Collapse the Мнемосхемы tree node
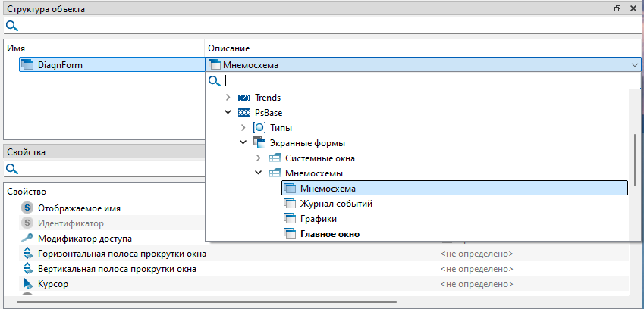The image size is (644, 309). click(259, 173)
